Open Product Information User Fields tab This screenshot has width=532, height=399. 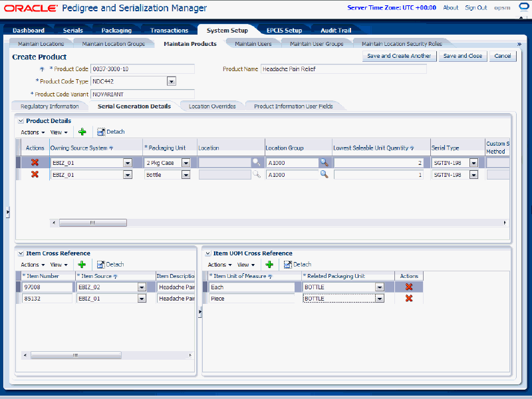293,106
